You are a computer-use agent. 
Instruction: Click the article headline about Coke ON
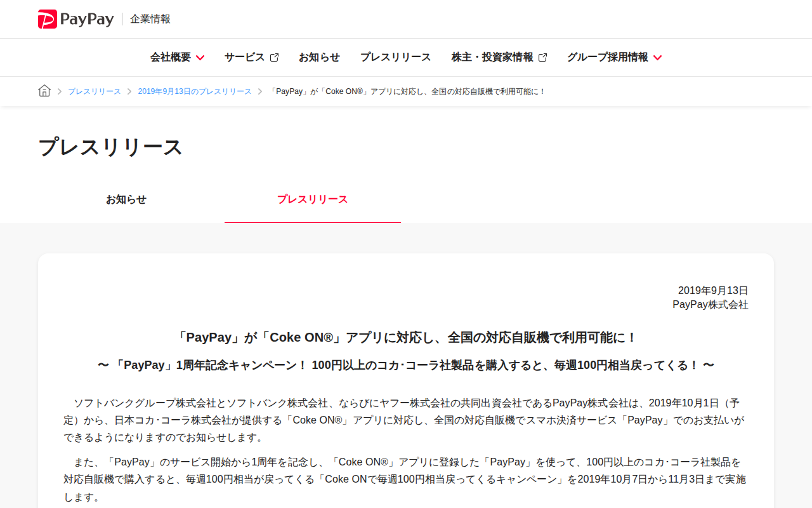click(x=406, y=337)
